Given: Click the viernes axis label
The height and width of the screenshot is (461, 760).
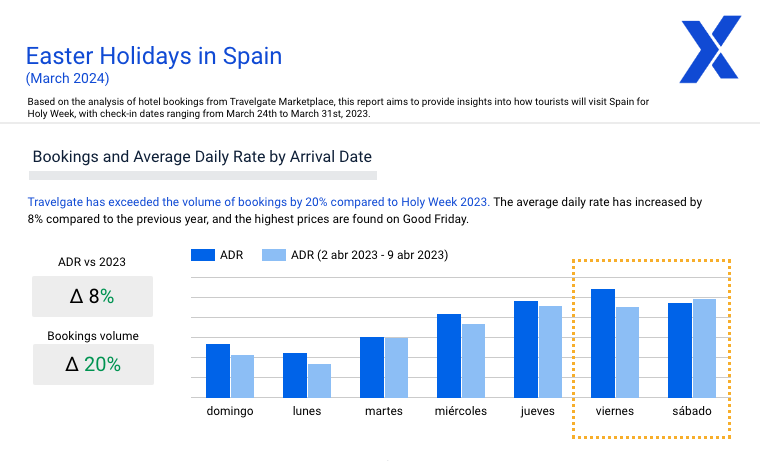Looking at the screenshot, I should pos(614,411).
